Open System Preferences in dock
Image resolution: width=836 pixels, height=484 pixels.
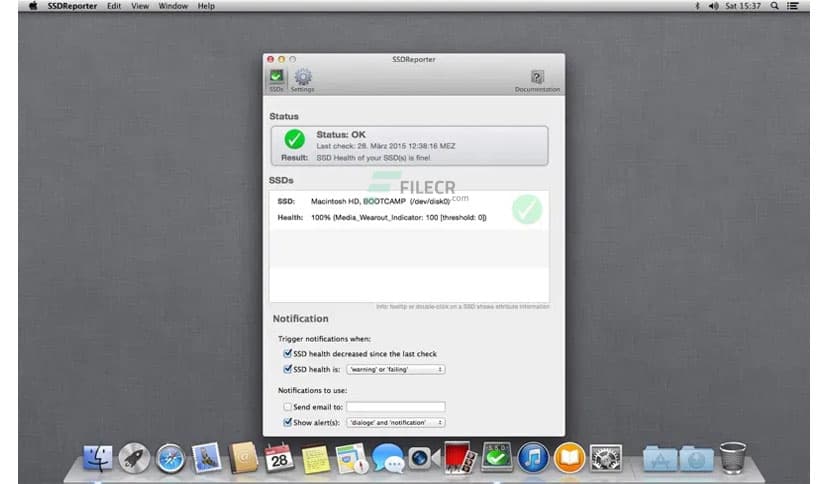(x=606, y=458)
